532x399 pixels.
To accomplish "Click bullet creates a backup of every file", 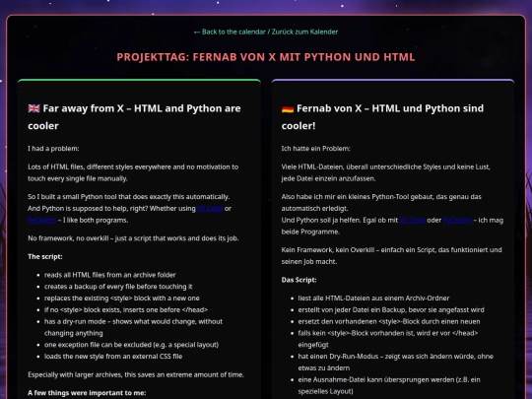I will point(118,287).
